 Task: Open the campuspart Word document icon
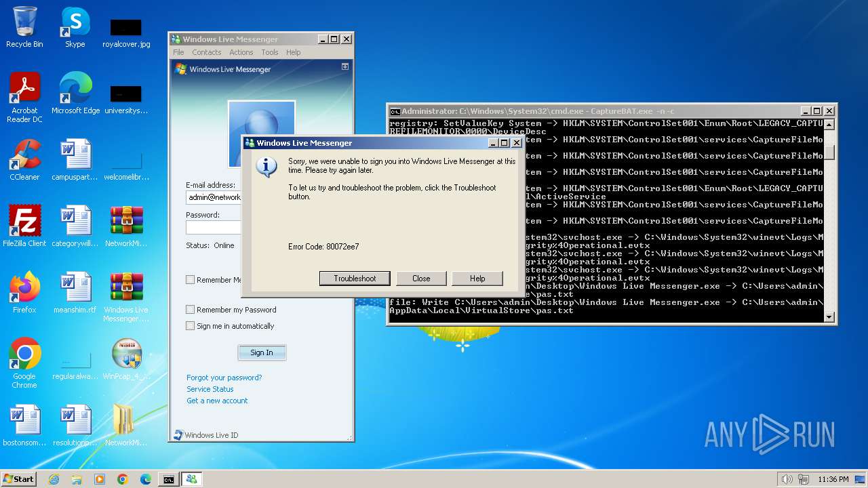coord(75,160)
